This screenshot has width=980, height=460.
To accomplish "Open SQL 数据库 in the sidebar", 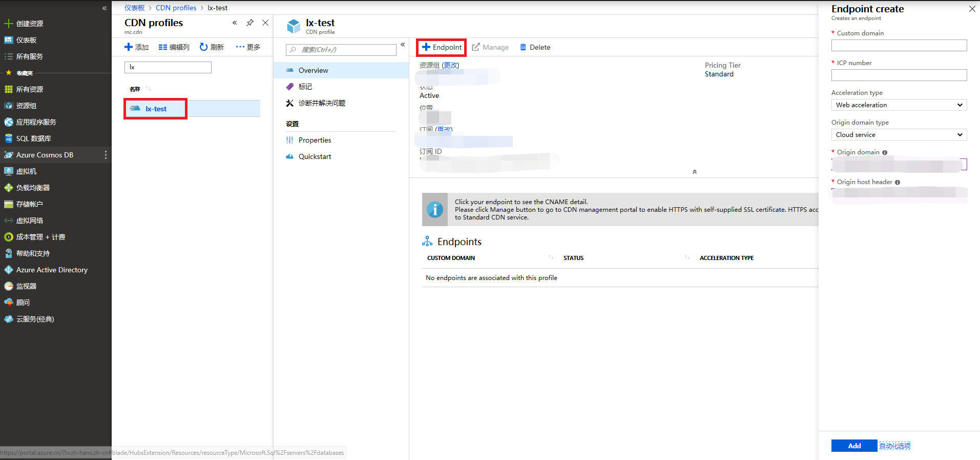I will [33, 138].
